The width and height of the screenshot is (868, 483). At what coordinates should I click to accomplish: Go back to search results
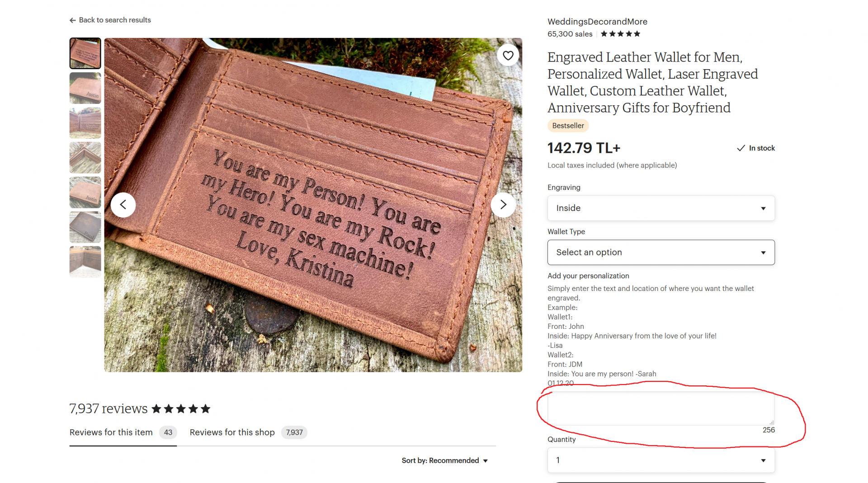click(x=115, y=20)
